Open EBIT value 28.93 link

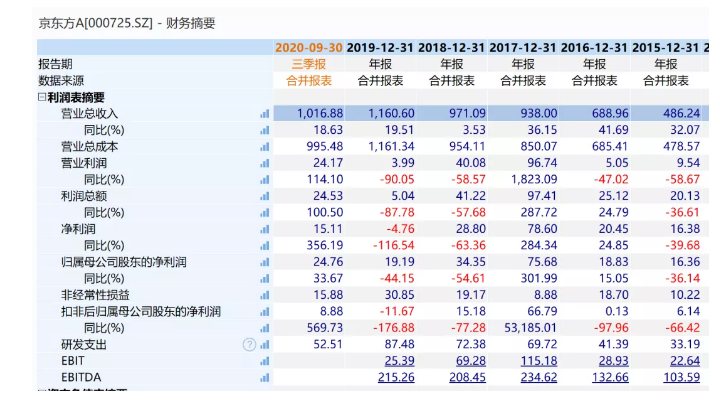[x=613, y=361]
